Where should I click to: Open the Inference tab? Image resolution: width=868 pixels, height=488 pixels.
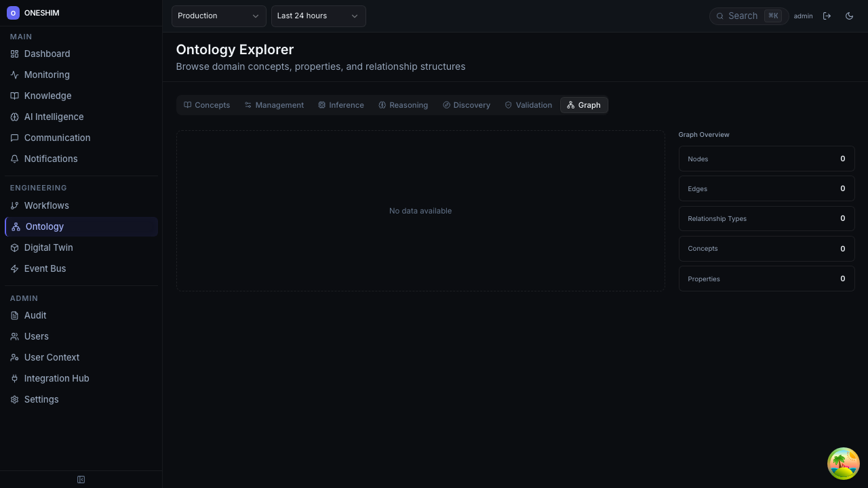pyautogui.click(x=341, y=105)
